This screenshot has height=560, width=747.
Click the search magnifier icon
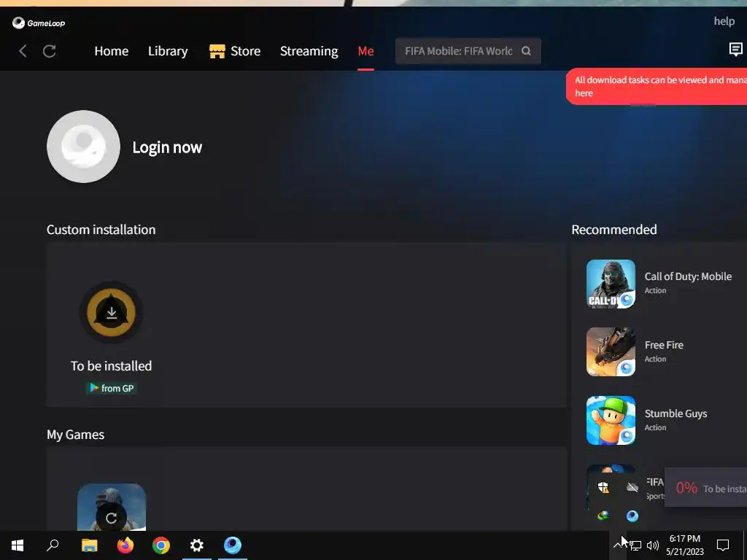tap(526, 51)
